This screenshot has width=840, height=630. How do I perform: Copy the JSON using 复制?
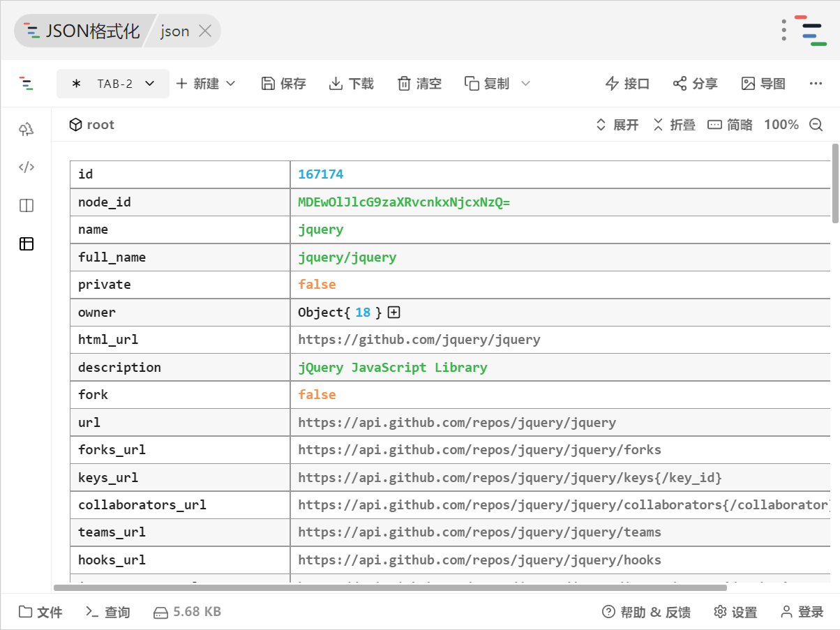coord(487,84)
